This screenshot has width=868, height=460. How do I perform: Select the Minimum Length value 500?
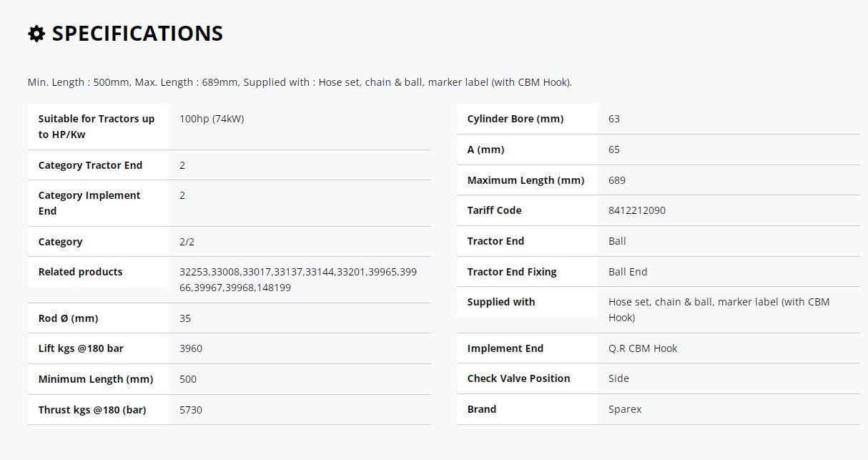tap(188, 379)
